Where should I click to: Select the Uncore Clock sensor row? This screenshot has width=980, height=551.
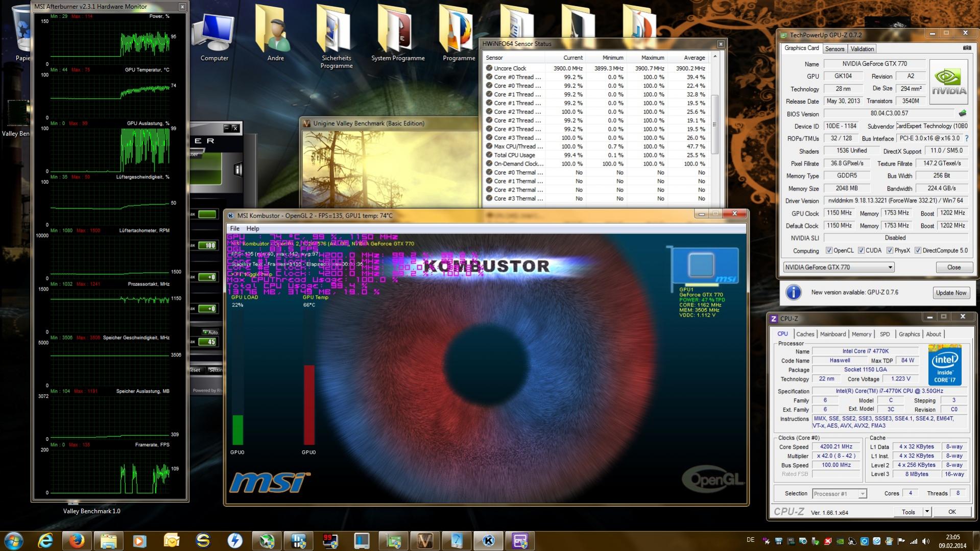[596, 68]
